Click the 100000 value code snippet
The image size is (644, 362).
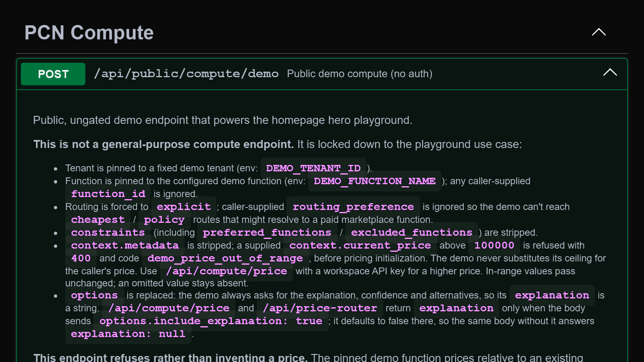coord(494,245)
